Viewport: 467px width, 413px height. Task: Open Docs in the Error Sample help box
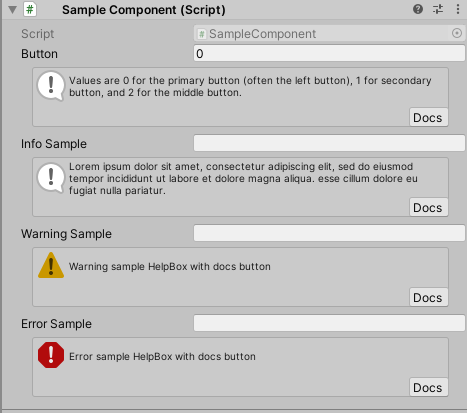tap(428, 387)
